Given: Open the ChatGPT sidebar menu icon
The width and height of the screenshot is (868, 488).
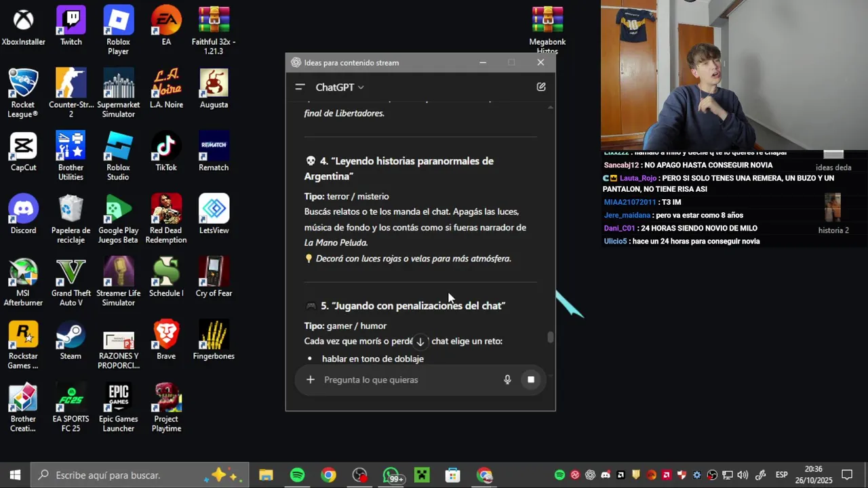Looking at the screenshot, I should (x=300, y=87).
